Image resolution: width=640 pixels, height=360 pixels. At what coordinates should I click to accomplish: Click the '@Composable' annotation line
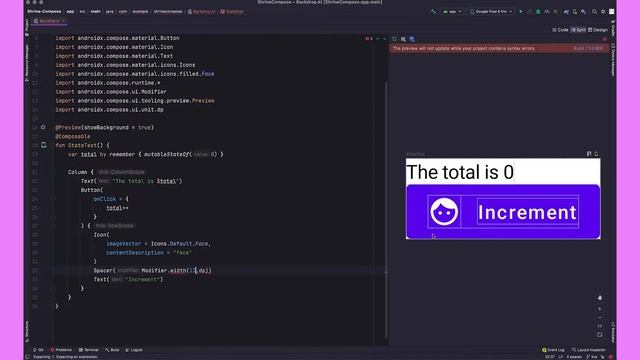pyautogui.click(x=73, y=136)
